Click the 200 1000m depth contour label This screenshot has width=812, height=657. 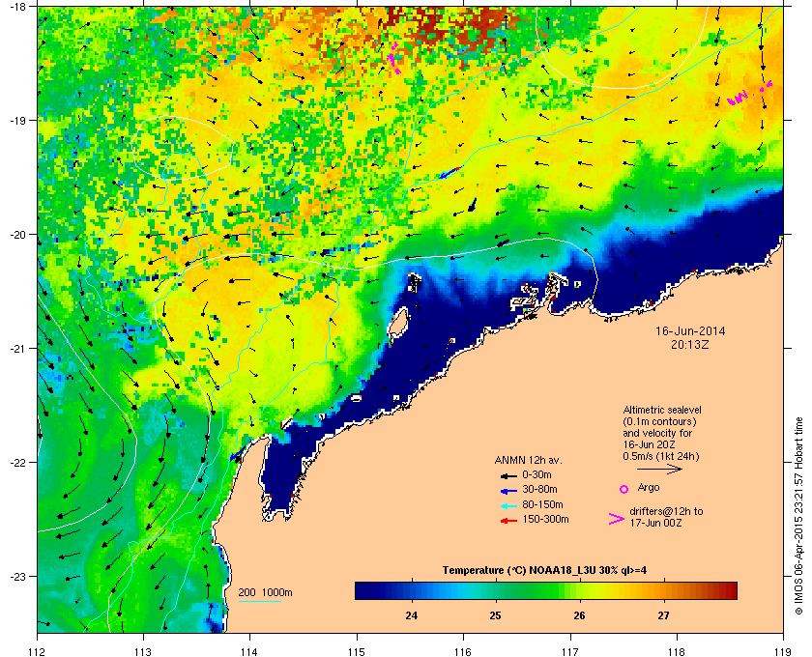(x=265, y=593)
